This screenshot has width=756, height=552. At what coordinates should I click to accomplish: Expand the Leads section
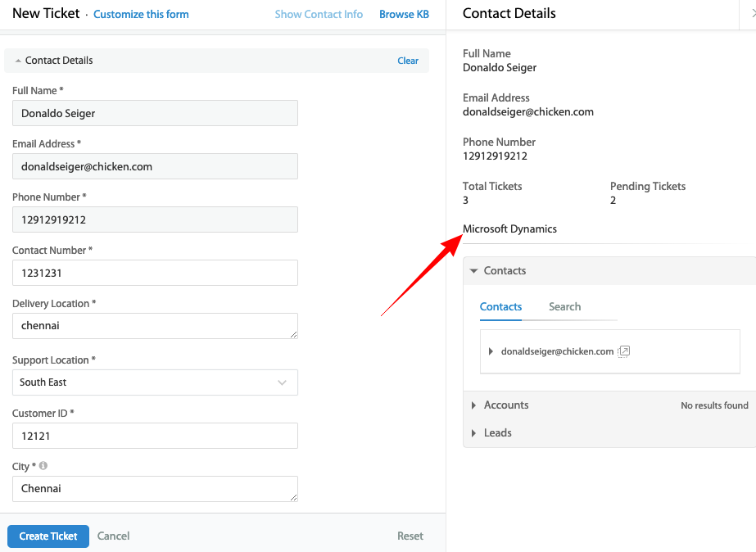pyautogui.click(x=474, y=433)
